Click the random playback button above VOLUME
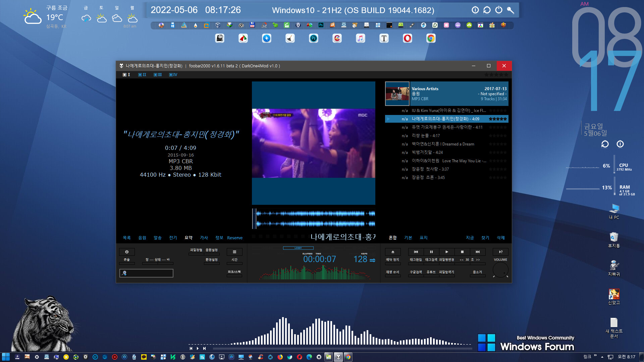 (500, 252)
